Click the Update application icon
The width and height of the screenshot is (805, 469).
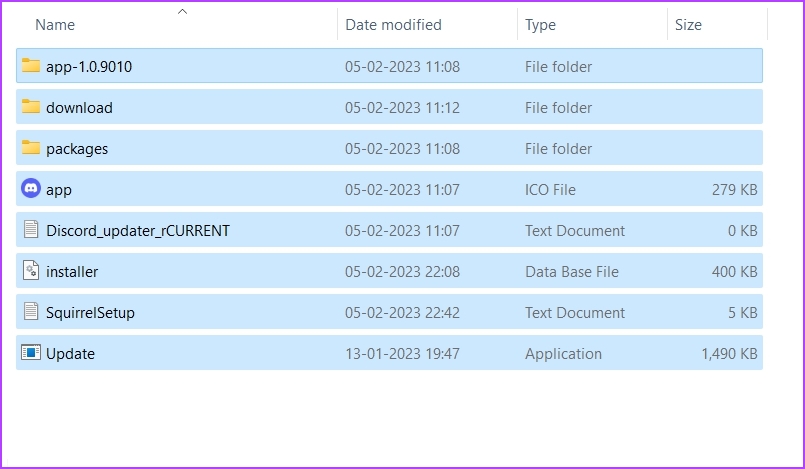31,353
